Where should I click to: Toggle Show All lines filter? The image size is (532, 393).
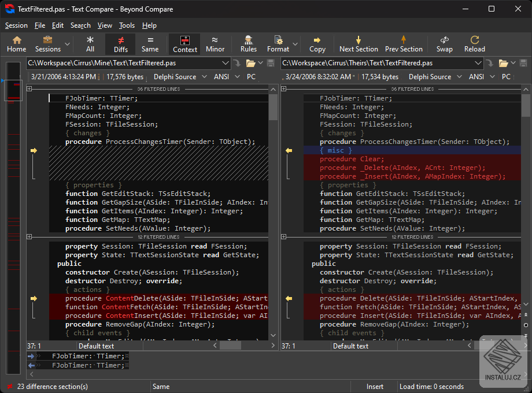click(x=90, y=44)
